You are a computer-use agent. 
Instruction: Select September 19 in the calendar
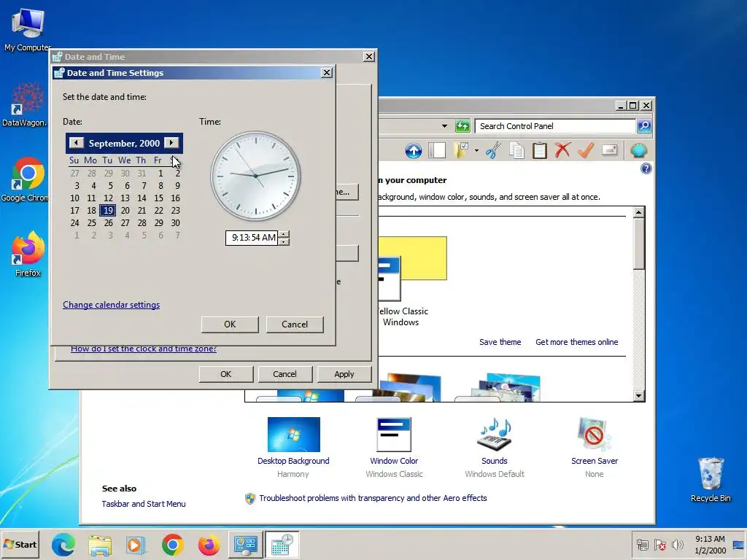(x=108, y=211)
